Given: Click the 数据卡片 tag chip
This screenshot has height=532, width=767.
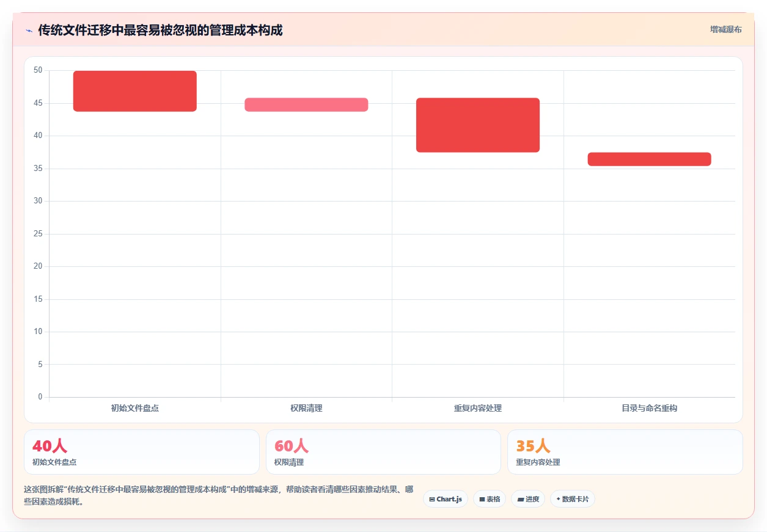Looking at the screenshot, I should 573,499.
